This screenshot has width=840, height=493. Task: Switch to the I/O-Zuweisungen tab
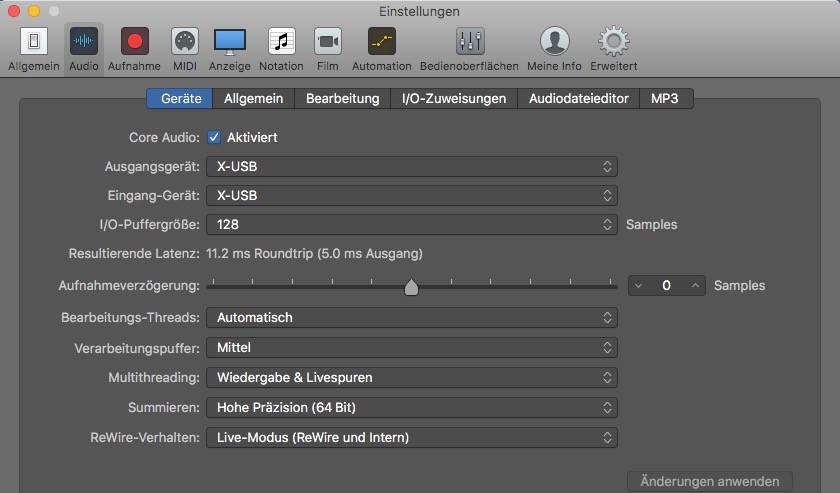[453, 98]
